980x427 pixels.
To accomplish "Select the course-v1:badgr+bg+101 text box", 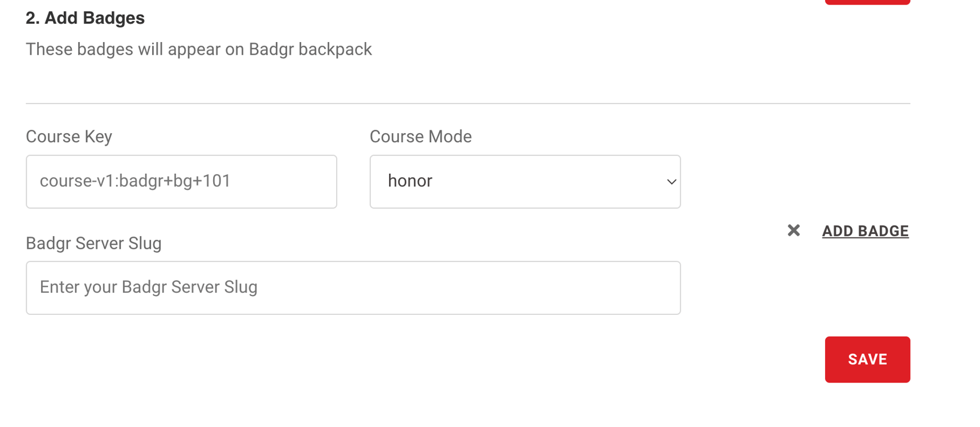I will 181,182.
